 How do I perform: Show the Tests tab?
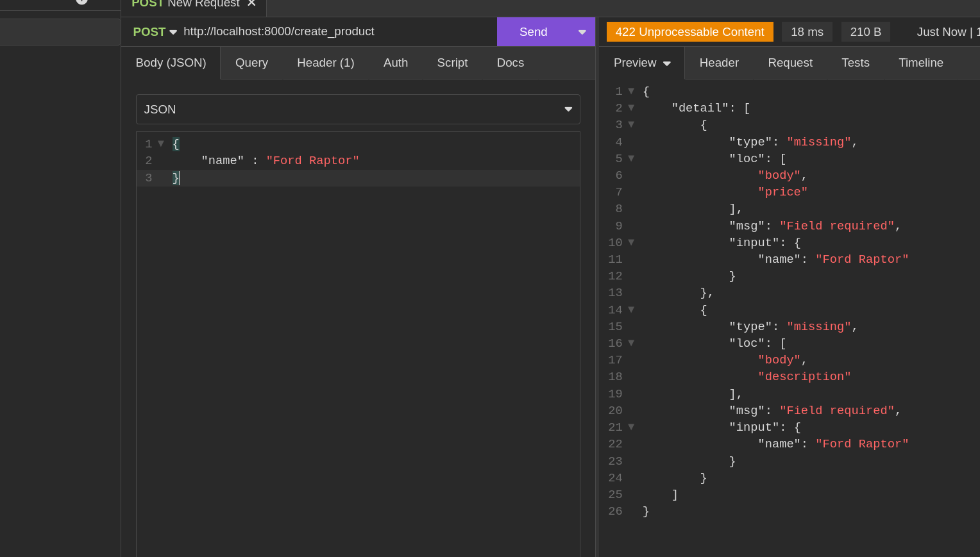(x=855, y=63)
